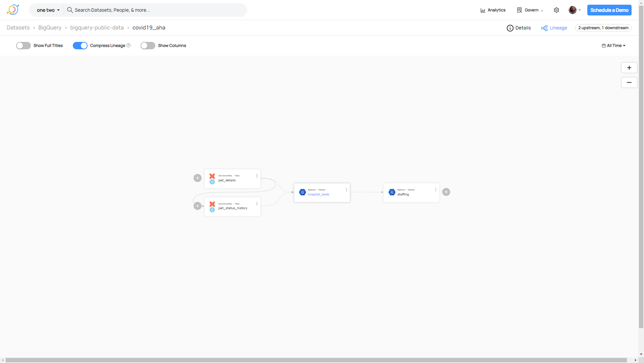The image size is (644, 363).
Task: Click the staffing node title
Action: (x=403, y=194)
